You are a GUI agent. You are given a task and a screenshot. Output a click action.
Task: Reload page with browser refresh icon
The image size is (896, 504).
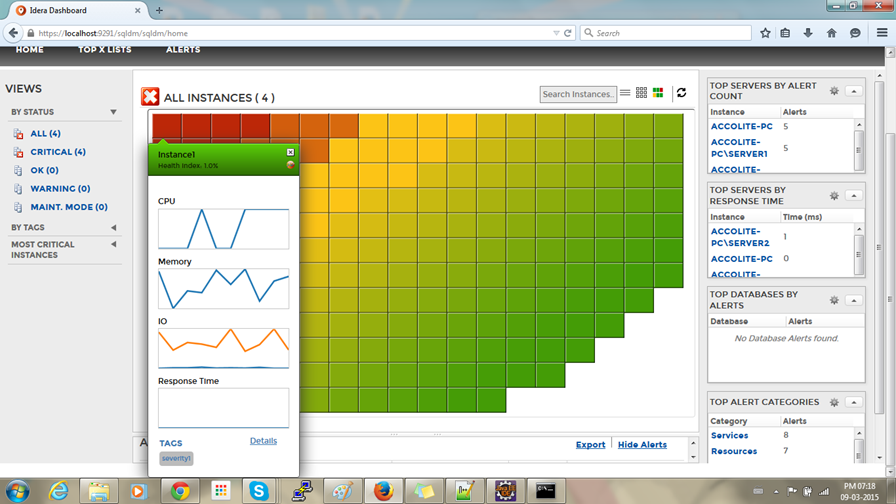(567, 33)
